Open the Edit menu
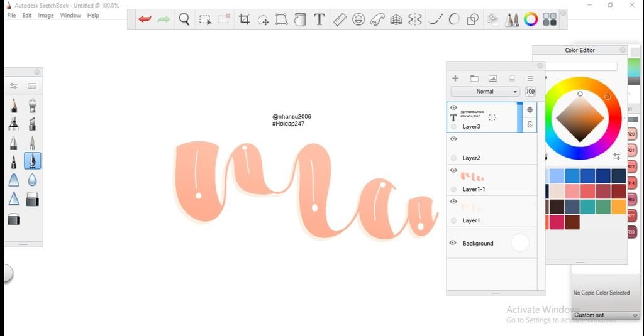 26,15
